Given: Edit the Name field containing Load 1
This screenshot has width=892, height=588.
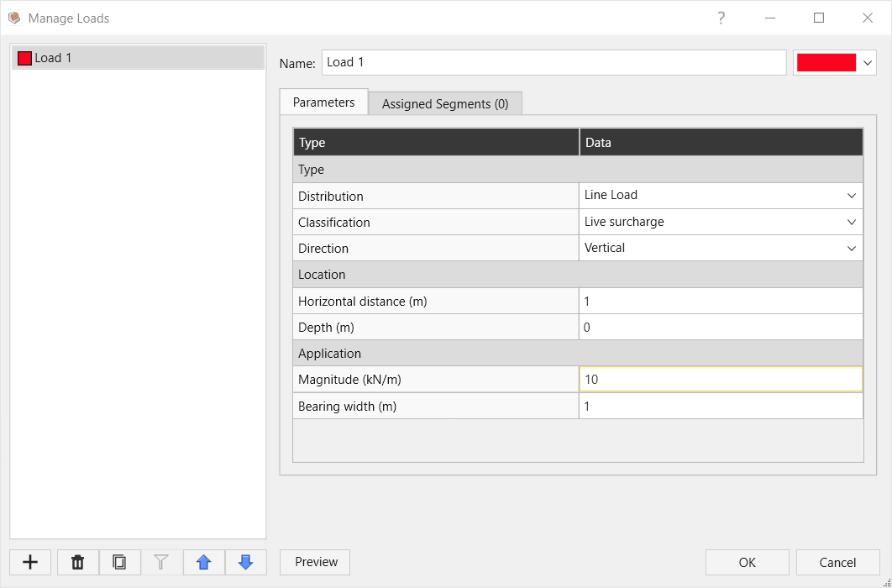Looking at the screenshot, I should 554,62.
